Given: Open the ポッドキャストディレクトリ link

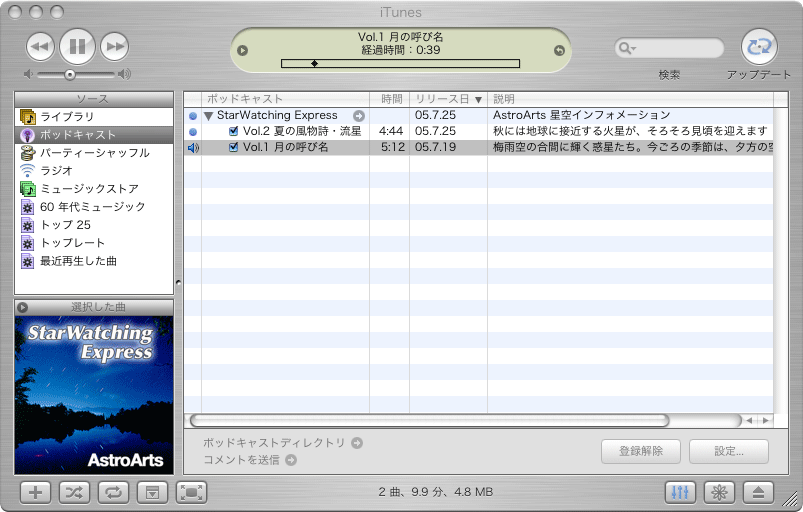Looking at the screenshot, I should pyautogui.click(x=283, y=443).
